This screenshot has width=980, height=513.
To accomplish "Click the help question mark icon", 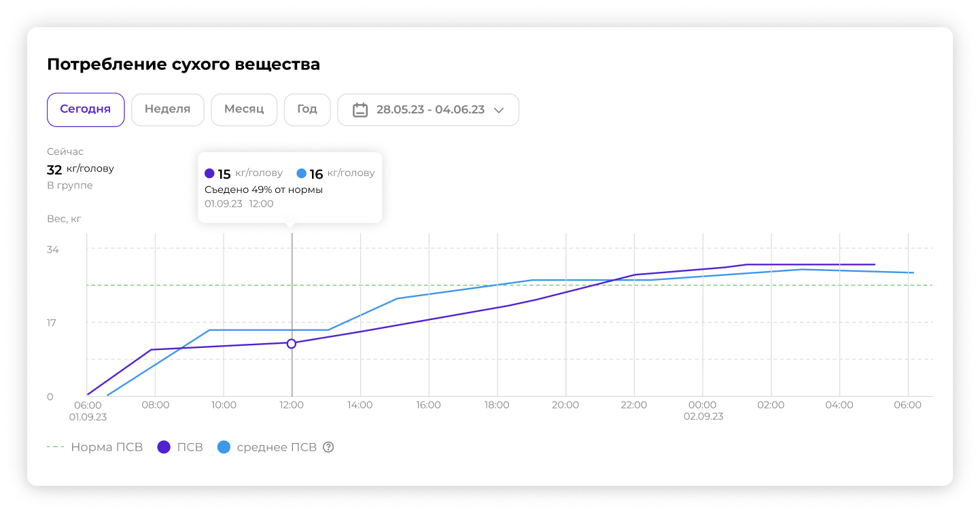I will pos(328,447).
